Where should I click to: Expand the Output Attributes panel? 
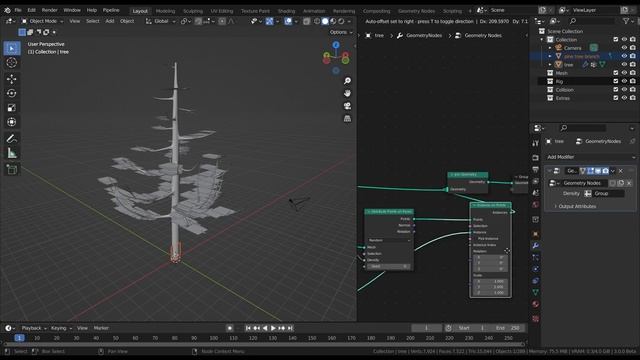point(577,207)
